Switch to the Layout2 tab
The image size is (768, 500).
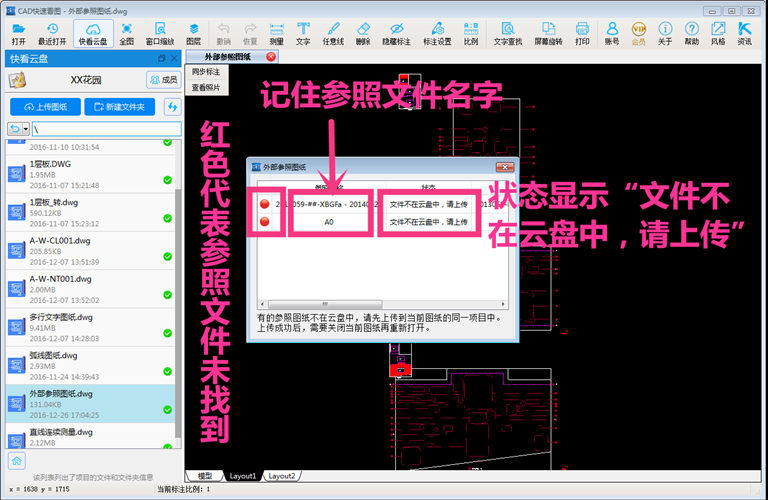(x=282, y=476)
